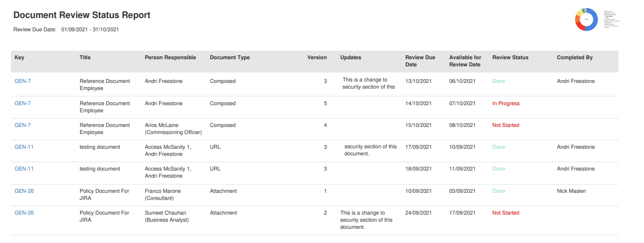Click the Key column header
644x243 pixels.
[19, 57]
